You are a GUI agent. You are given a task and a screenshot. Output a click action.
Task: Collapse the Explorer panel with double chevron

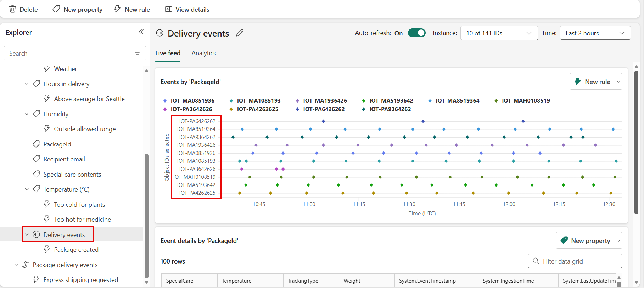point(141,32)
